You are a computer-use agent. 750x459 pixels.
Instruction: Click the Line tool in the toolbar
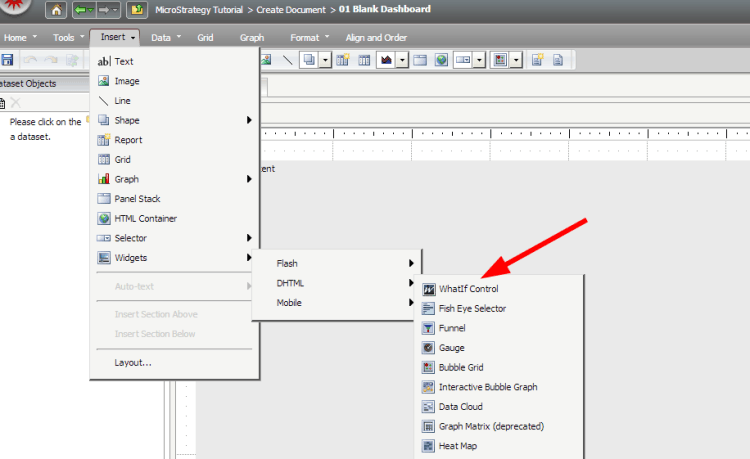[x=287, y=60]
